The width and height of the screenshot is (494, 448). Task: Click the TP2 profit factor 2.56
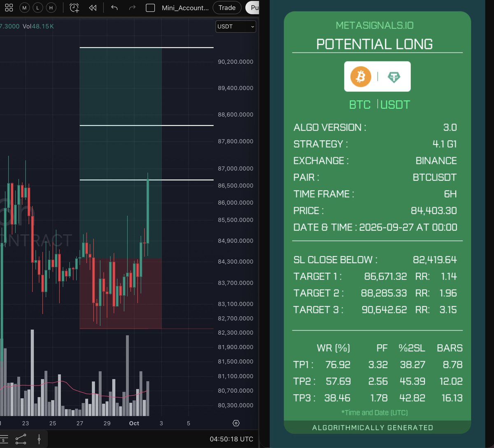(378, 381)
